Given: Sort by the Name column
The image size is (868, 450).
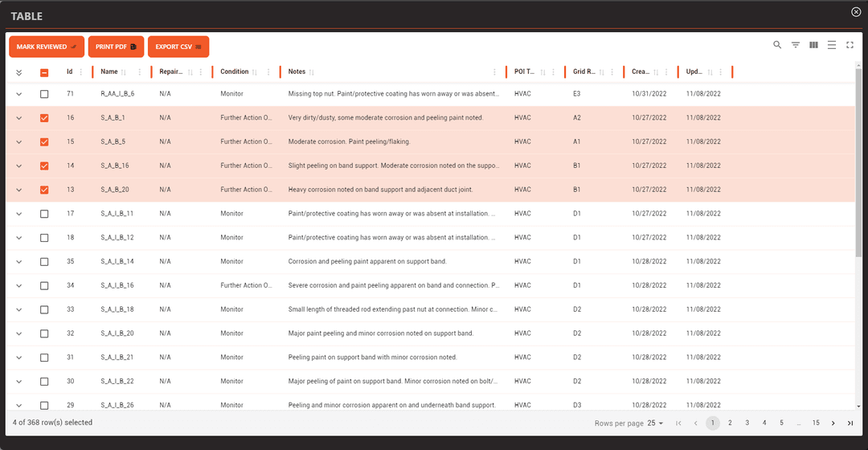Looking at the screenshot, I should 123,72.
